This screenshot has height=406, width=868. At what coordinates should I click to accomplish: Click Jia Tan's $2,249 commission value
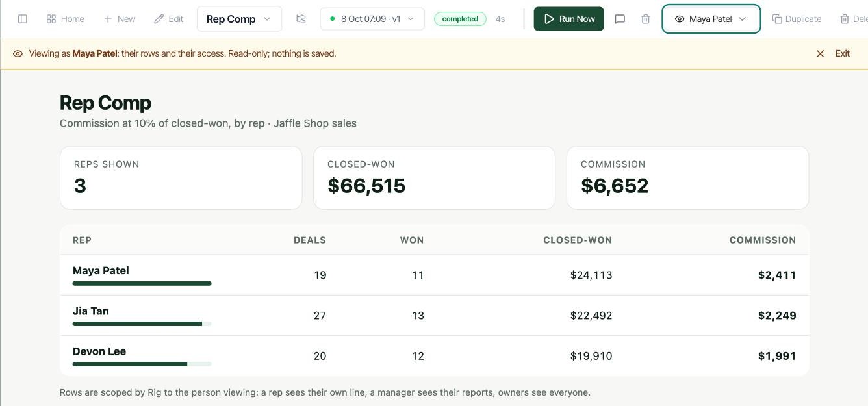click(777, 316)
